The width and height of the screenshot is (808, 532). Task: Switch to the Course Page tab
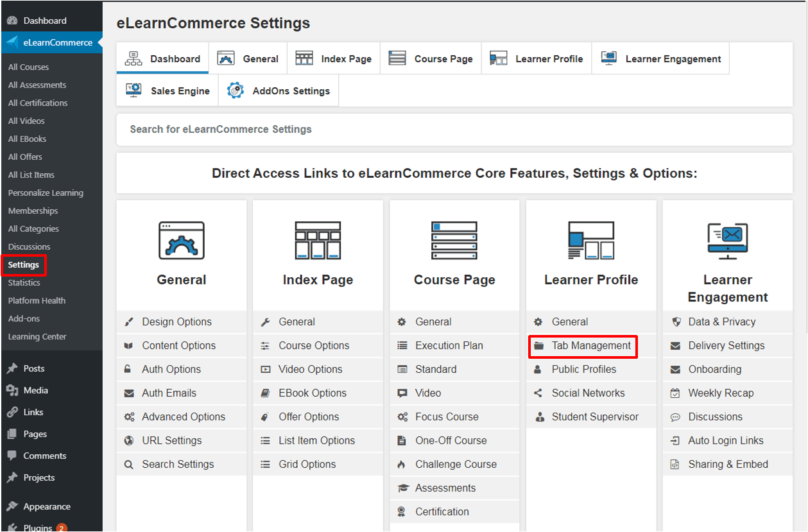coord(431,59)
